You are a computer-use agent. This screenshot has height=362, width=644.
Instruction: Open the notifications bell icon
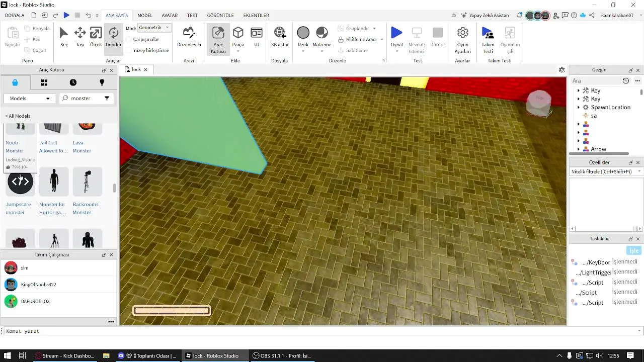pyautogui.click(x=519, y=16)
